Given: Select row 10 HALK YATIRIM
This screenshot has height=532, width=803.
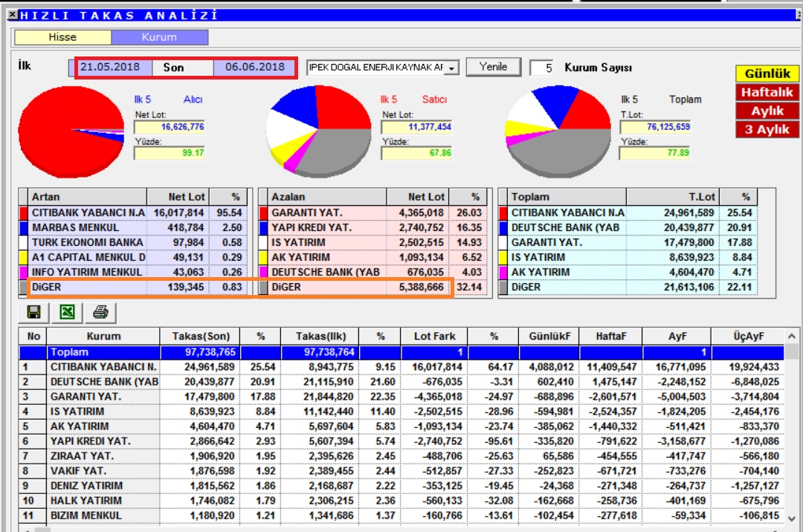Looking at the screenshot, I should pyautogui.click(x=401, y=500).
